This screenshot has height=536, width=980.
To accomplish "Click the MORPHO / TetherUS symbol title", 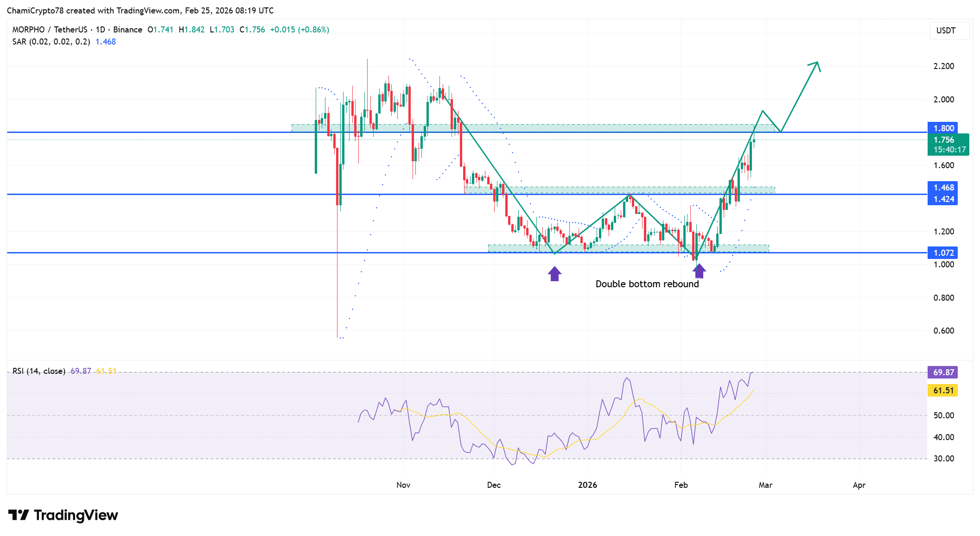I will click(50, 30).
